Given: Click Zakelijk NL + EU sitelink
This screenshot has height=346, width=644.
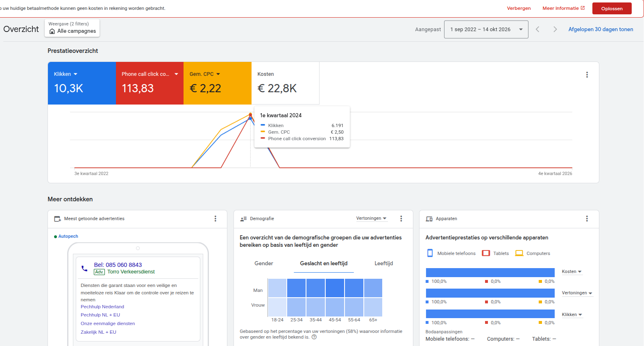Looking at the screenshot, I should [x=98, y=332].
